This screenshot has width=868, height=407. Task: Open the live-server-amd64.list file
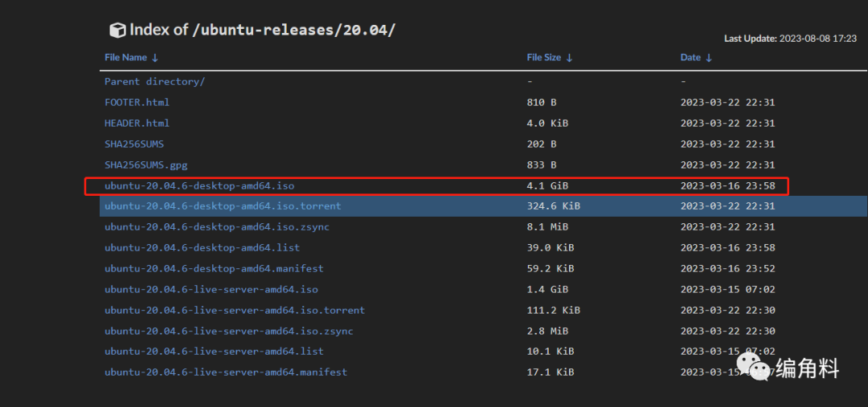pyautogui.click(x=214, y=351)
